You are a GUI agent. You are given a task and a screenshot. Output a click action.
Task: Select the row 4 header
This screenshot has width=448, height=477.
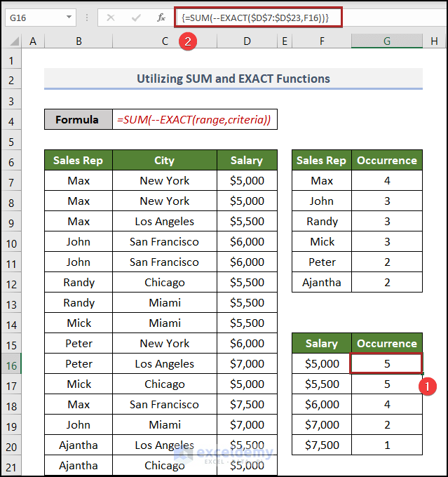tap(11, 119)
